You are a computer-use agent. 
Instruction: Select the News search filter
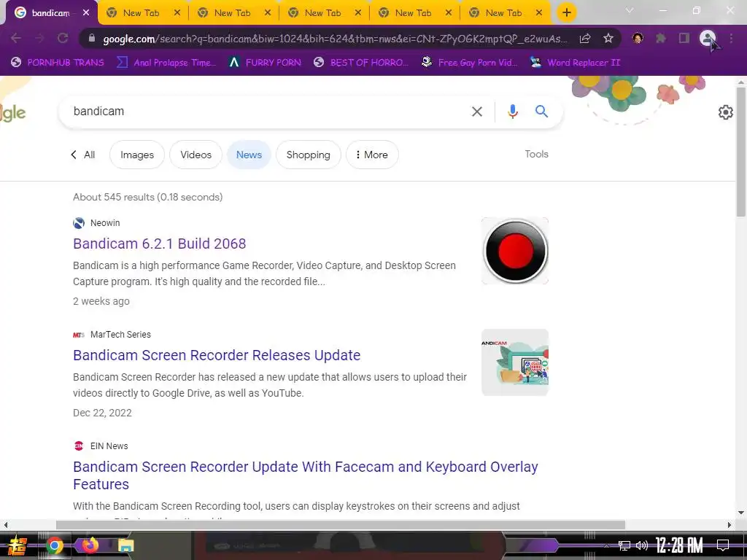249,155
